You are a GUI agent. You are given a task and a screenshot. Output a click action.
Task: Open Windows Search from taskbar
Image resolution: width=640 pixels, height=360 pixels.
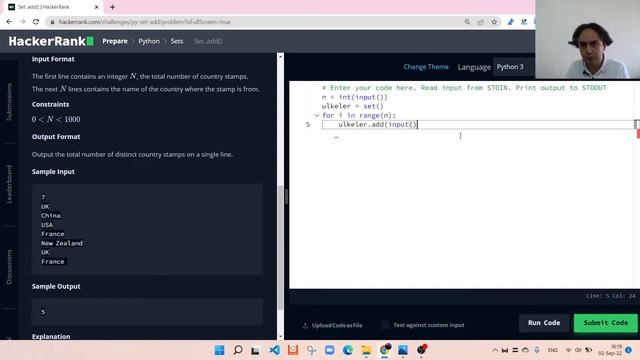coord(238,350)
